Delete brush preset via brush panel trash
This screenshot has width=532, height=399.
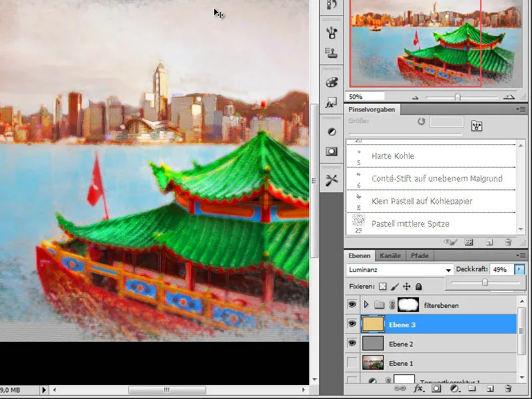pos(508,242)
